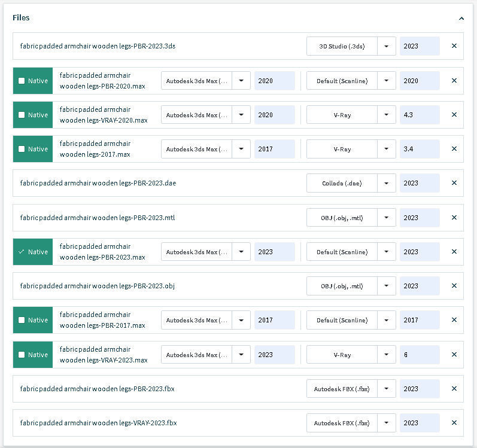Click the PBR-2023.dae file name
477x448 pixels.
pos(98,183)
